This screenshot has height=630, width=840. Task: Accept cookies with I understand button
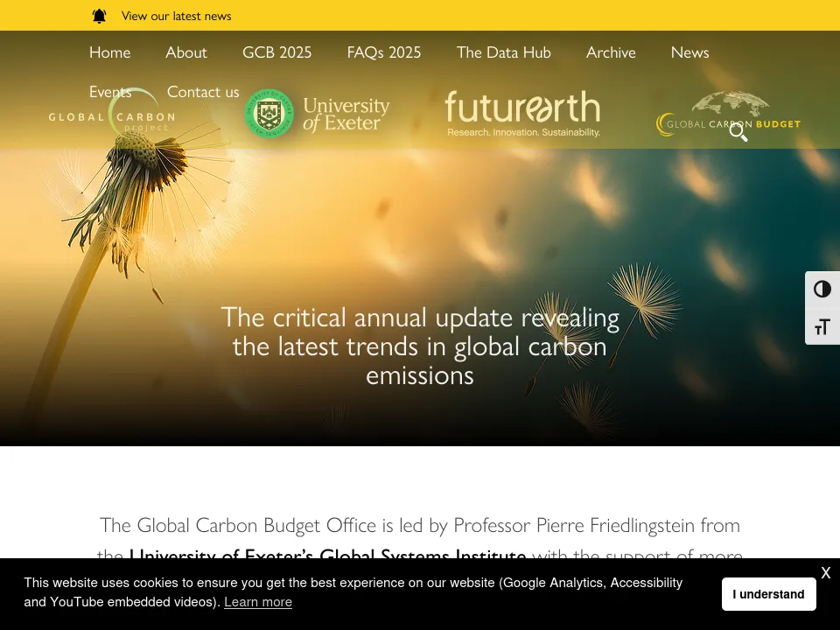(769, 594)
